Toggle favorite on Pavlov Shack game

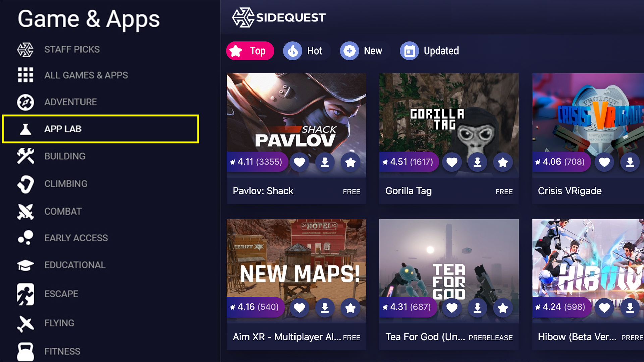[300, 162]
